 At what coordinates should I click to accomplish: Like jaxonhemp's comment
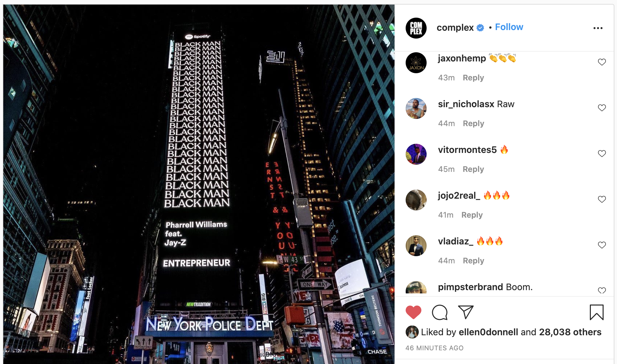[x=602, y=62]
